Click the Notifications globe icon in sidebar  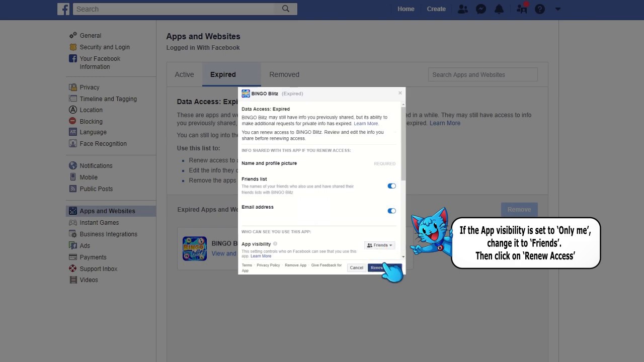pyautogui.click(x=73, y=165)
